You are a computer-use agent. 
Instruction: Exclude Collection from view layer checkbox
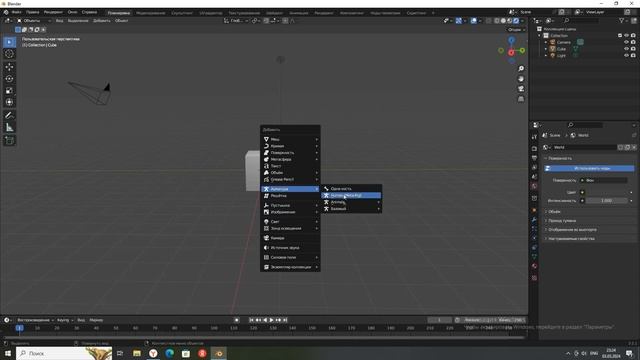tap(620, 36)
